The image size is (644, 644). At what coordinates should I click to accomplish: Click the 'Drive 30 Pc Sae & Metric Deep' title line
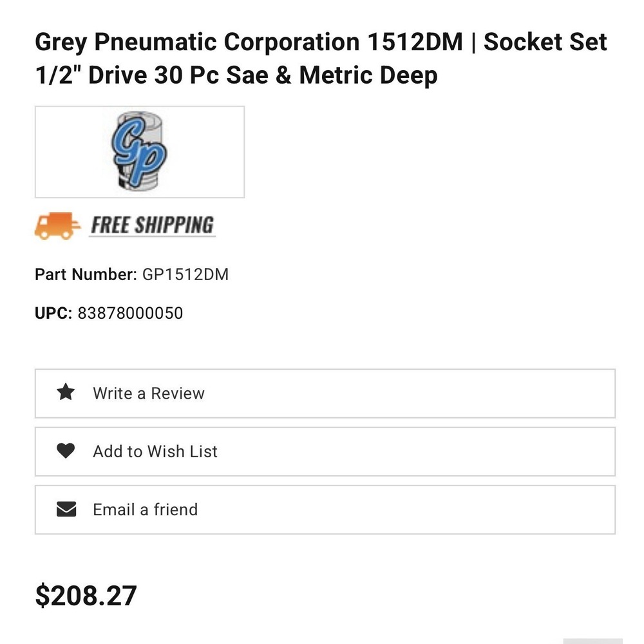[x=263, y=75]
